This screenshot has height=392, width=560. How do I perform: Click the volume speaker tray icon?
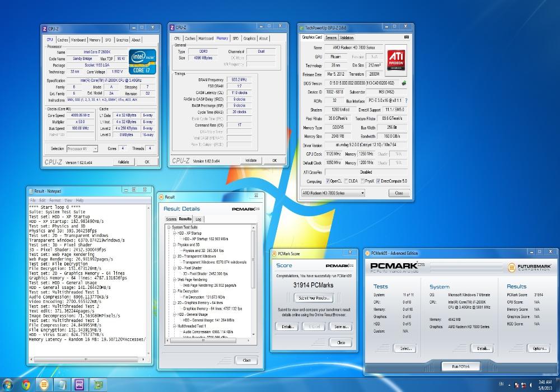point(531,385)
